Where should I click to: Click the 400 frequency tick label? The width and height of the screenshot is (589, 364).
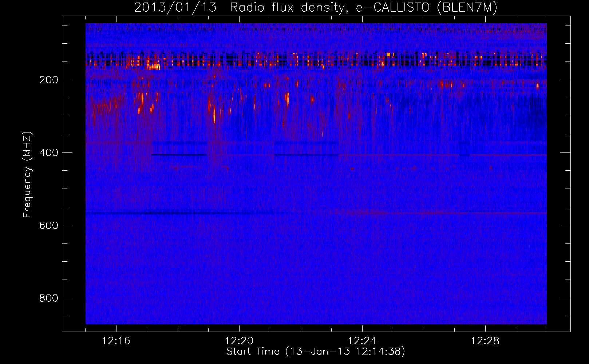49,153
